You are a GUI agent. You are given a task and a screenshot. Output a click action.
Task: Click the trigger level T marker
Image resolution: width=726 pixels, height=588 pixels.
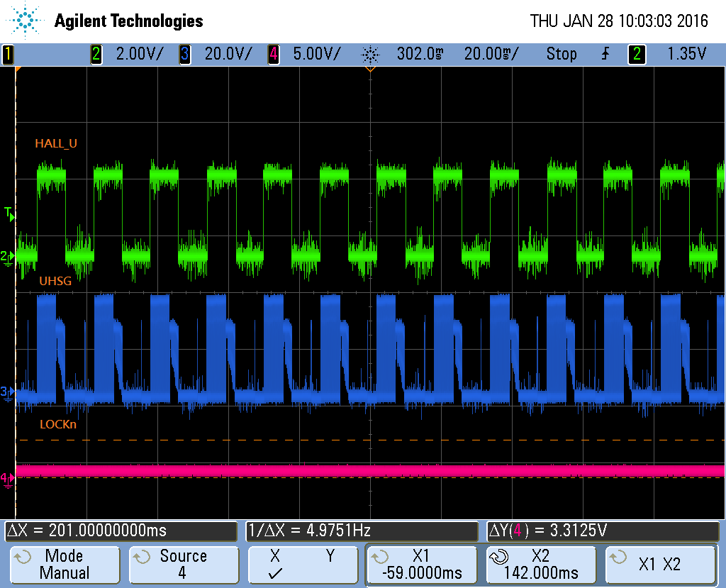pos(9,214)
